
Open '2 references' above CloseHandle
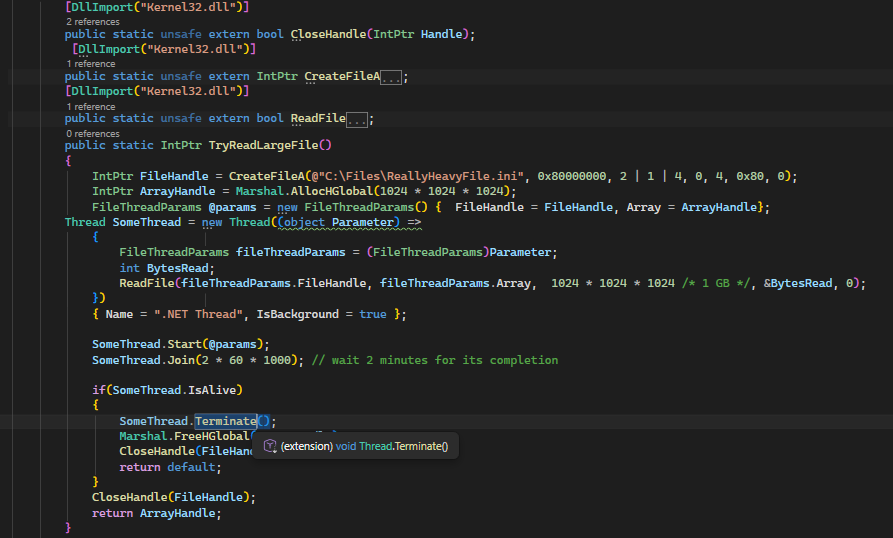click(93, 22)
